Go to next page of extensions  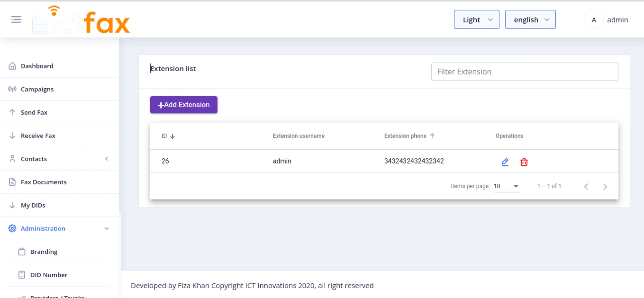[x=605, y=187]
